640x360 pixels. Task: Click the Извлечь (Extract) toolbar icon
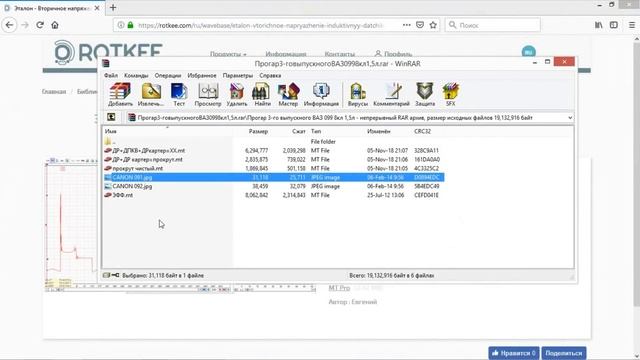click(x=151, y=94)
